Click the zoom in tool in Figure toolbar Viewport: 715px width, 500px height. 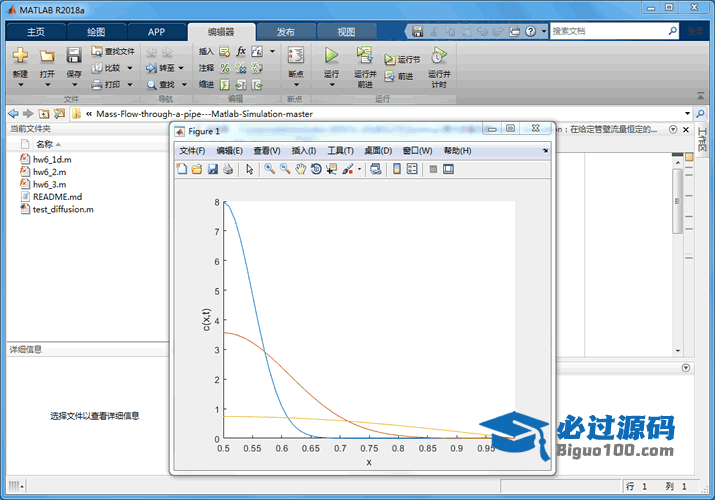point(270,170)
